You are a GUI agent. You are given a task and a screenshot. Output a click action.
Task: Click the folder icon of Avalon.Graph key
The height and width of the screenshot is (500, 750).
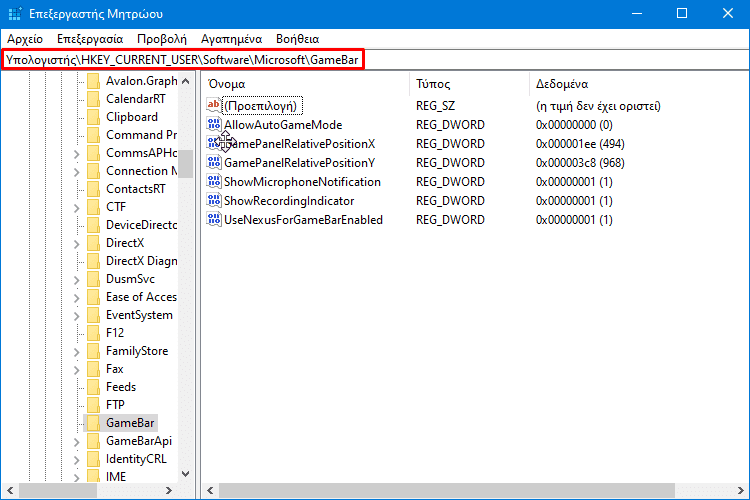pos(93,81)
